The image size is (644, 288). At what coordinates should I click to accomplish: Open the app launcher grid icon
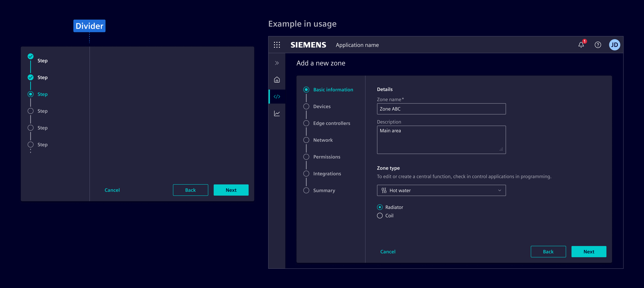(277, 45)
